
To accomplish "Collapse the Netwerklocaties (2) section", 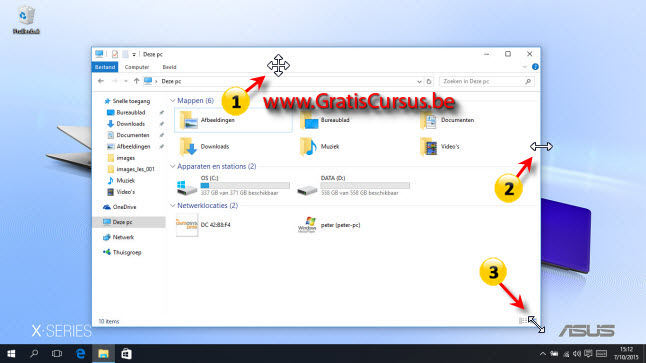I will click(173, 206).
